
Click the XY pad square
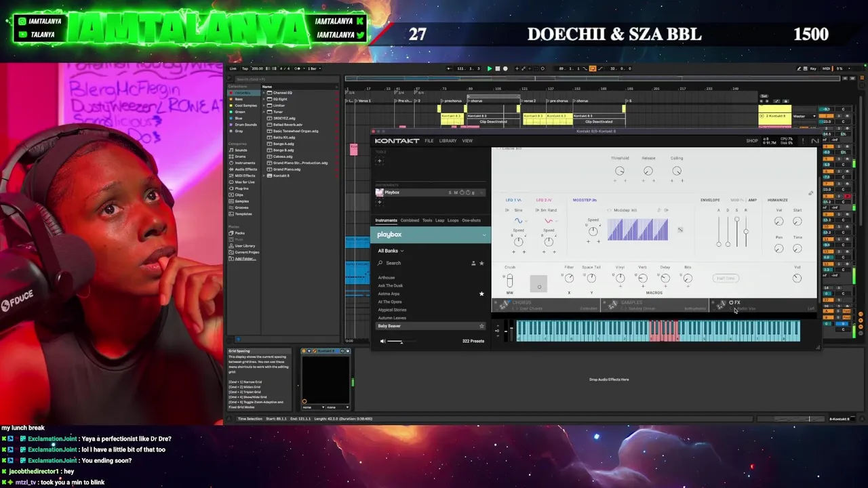coord(538,283)
